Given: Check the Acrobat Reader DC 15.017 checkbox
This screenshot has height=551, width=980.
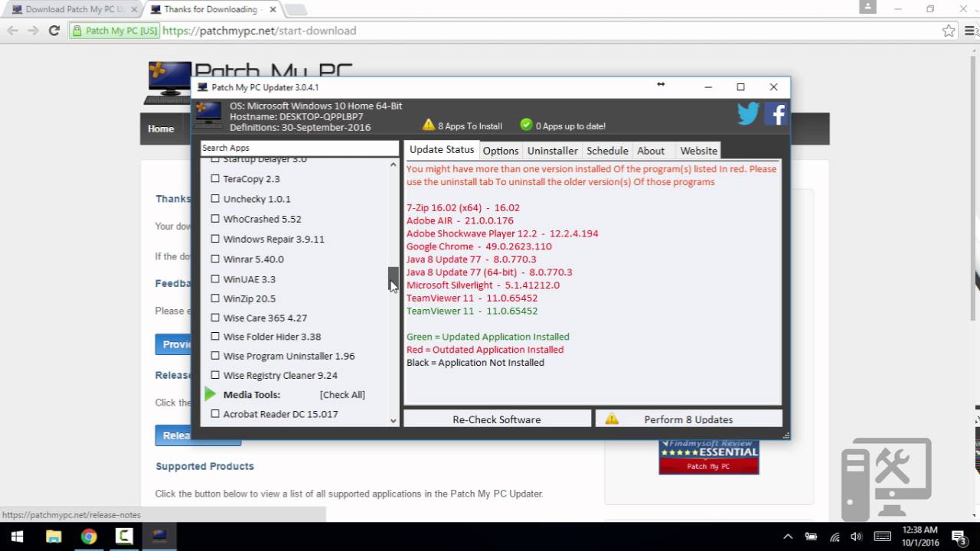Looking at the screenshot, I should 215,413.
